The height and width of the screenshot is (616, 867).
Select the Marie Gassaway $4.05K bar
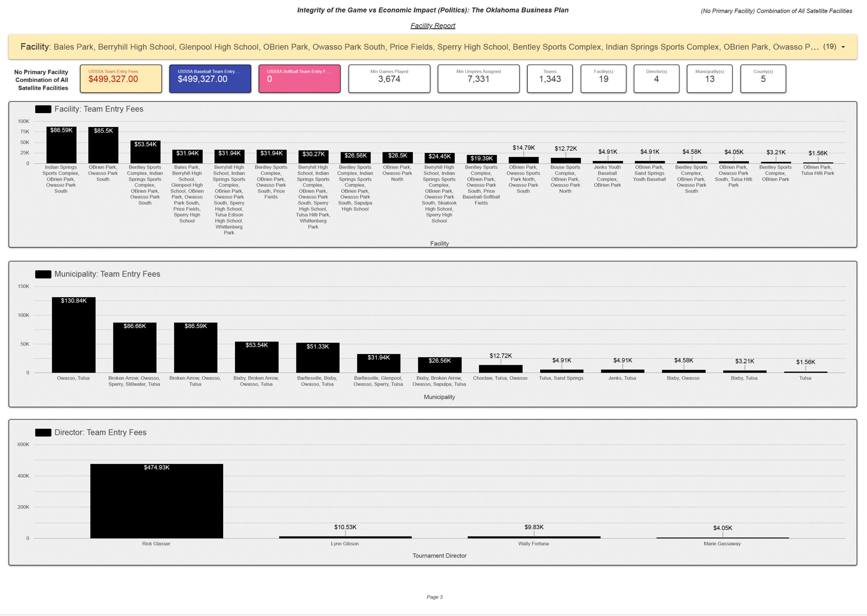tap(722, 537)
